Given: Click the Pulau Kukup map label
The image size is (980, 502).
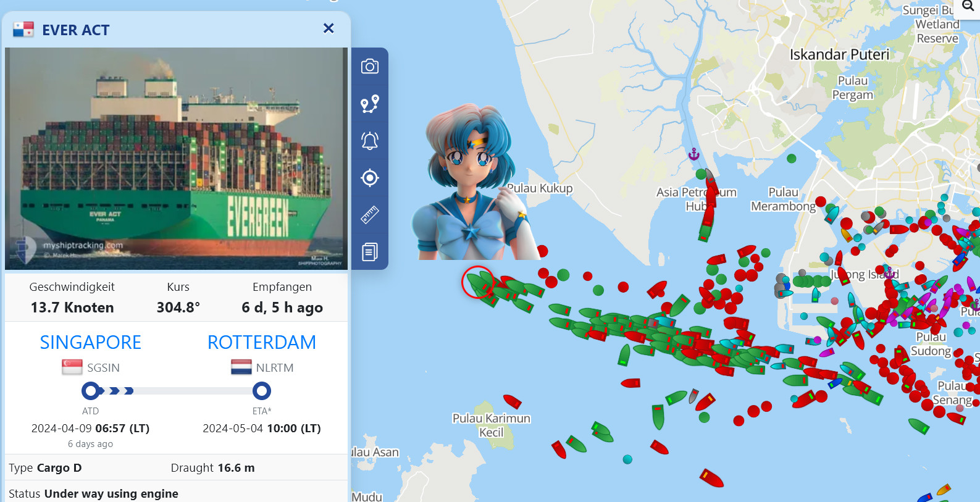Looking at the screenshot, I should (x=540, y=188).
